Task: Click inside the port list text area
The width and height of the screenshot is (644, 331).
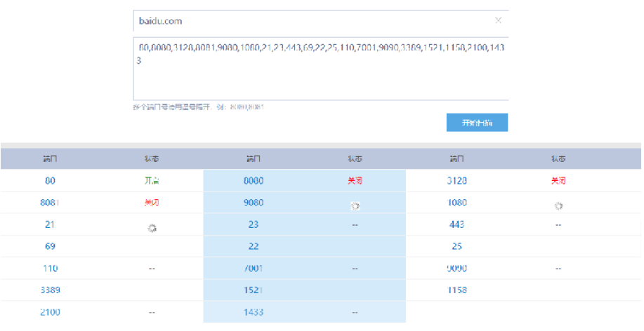Action: [x=321, y=69]
